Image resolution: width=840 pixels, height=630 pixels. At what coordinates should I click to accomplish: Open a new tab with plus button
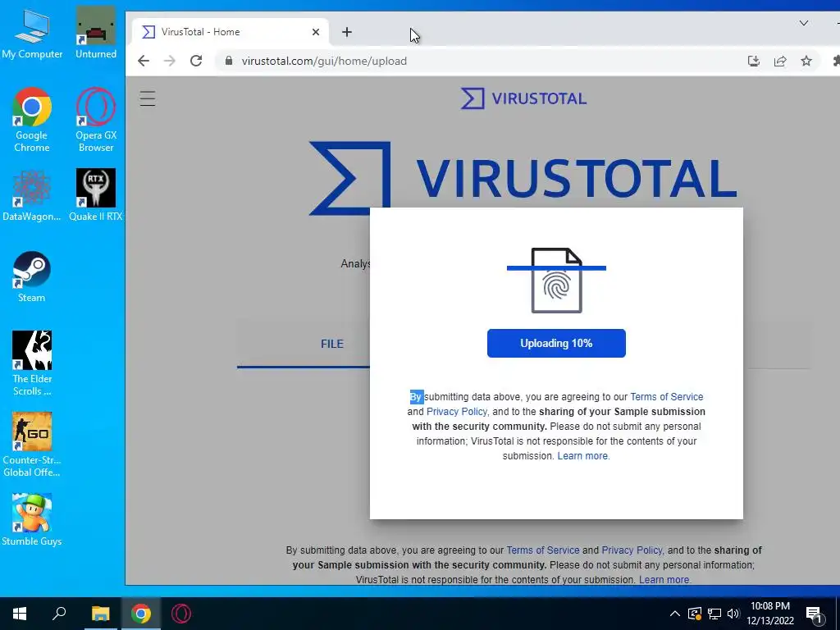tap(347, 32)
